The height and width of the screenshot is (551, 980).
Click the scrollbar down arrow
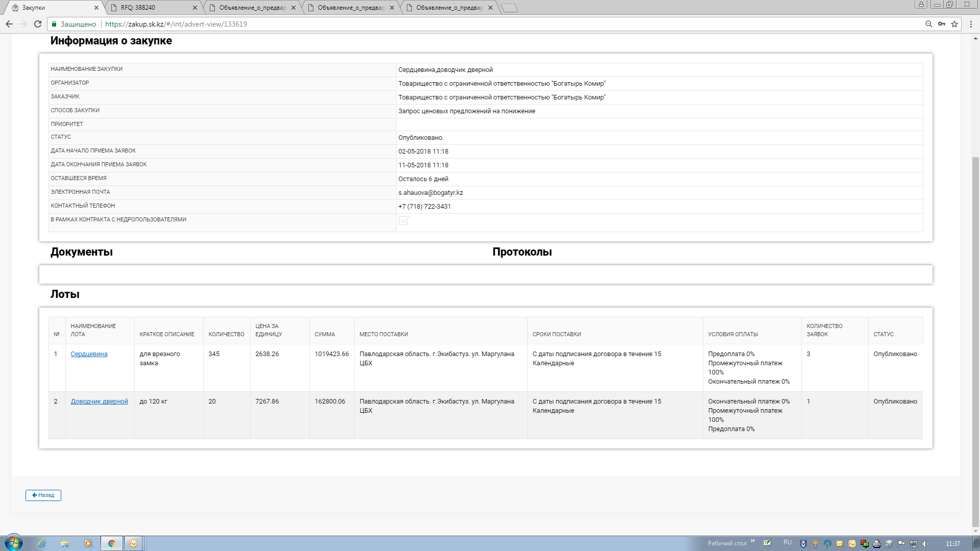click(975, 531)
